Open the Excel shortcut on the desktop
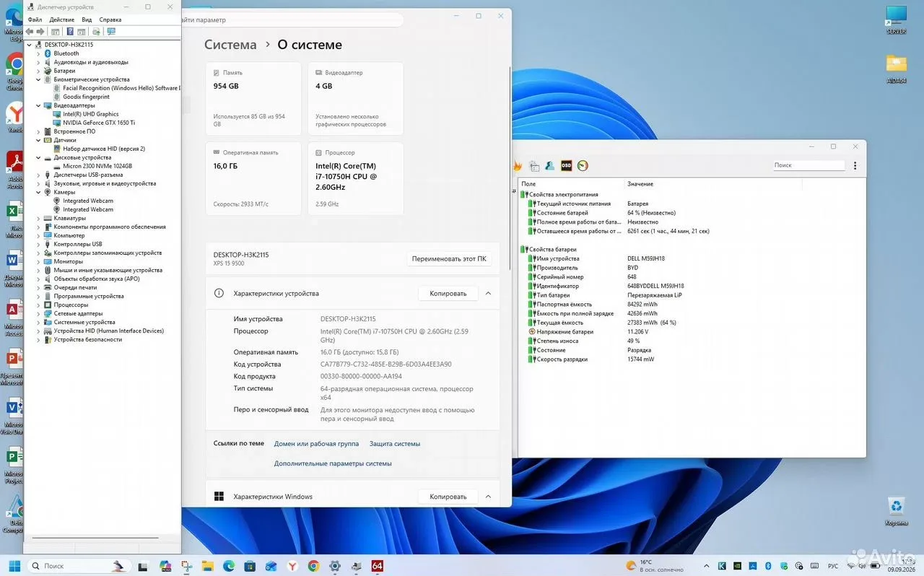 point(13,220)
